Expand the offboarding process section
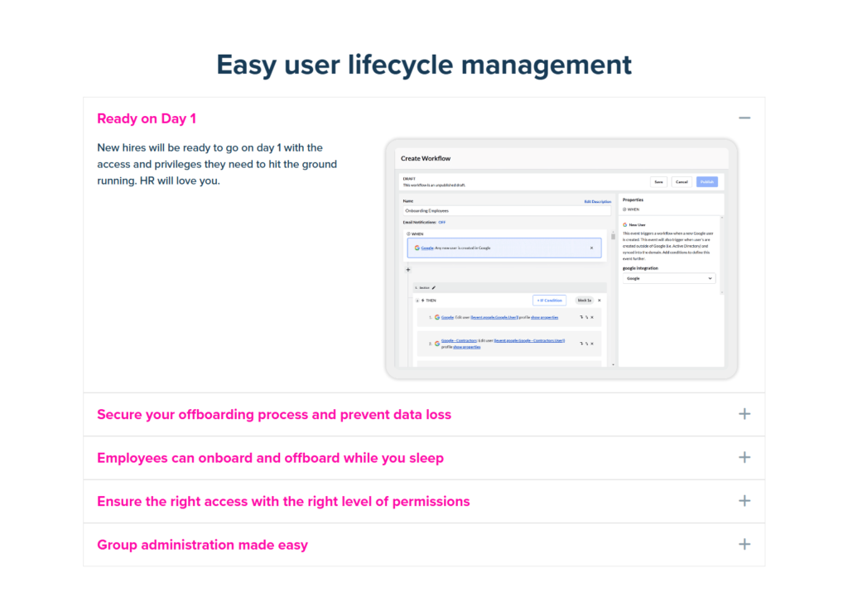The height and width of the screenshot is (616, 848). pos(744,413)
